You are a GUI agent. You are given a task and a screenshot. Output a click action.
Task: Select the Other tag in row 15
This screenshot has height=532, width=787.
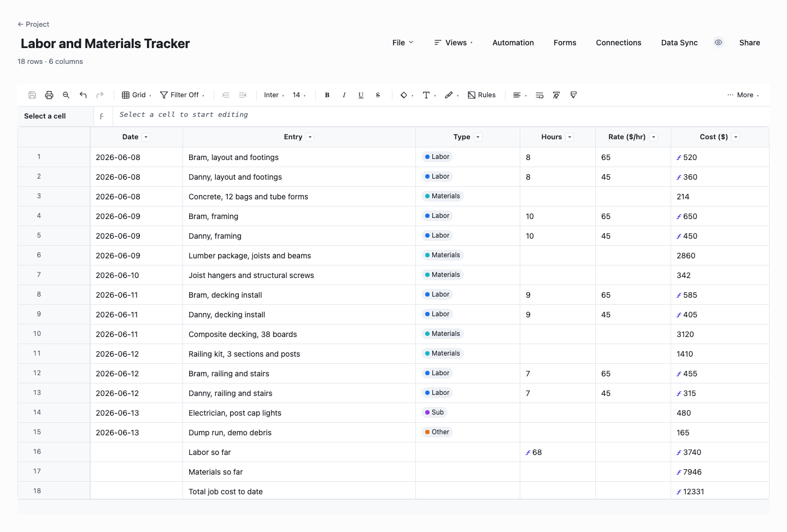click(437, 432)
